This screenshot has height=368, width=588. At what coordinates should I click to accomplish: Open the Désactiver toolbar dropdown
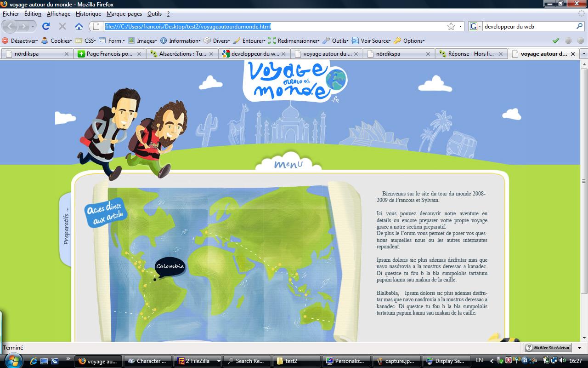coord(20,40)
